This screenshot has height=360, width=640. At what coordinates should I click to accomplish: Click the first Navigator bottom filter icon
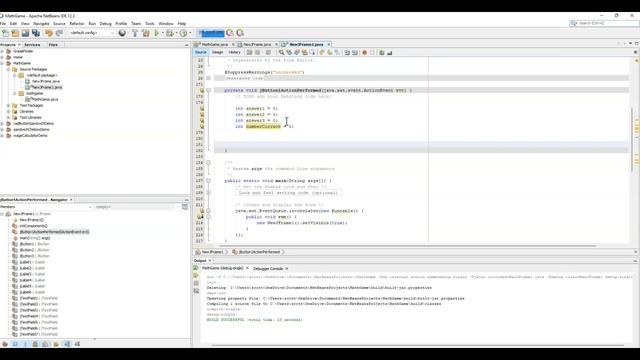[4, 344]
